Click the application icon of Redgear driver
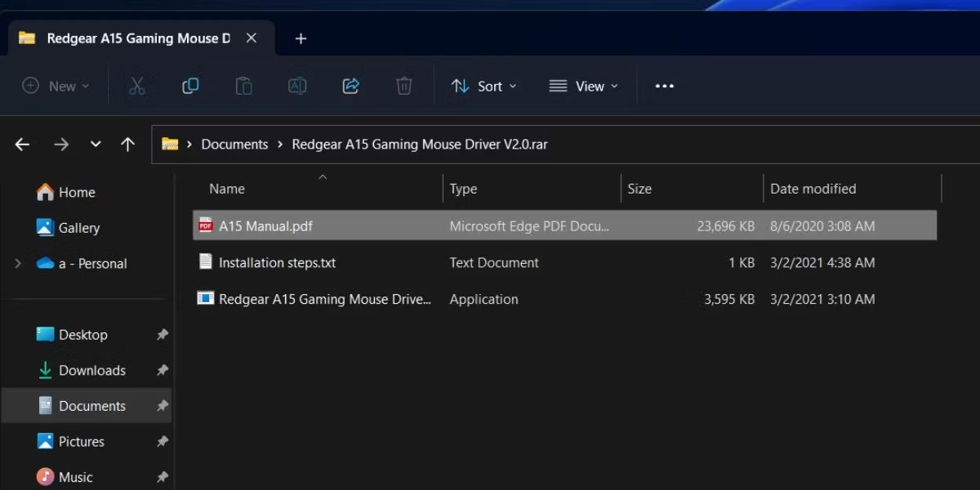This screenshot has width=980, height=490. 206,298
